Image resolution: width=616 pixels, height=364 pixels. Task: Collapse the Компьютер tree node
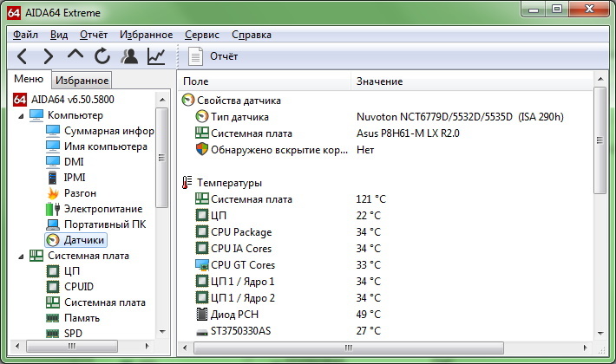21,116
